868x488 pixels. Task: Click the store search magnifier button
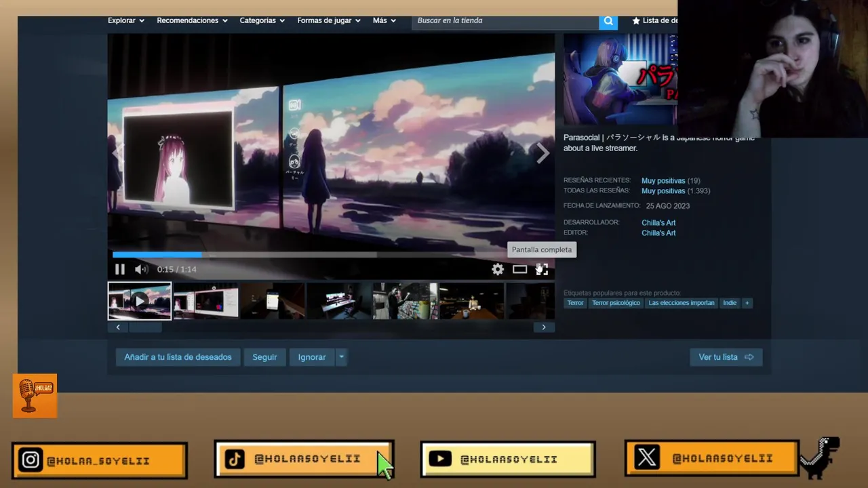(x=608, y=21)
